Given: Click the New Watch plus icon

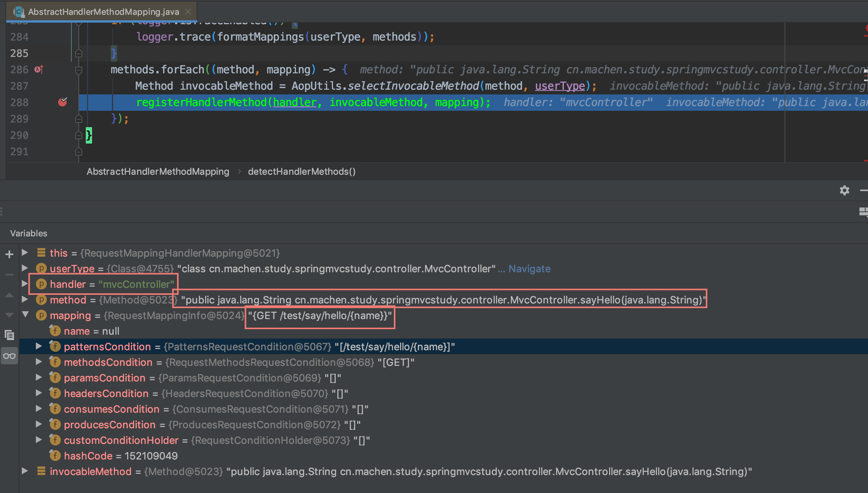Looking at the screenshot, I should point(9,254).
